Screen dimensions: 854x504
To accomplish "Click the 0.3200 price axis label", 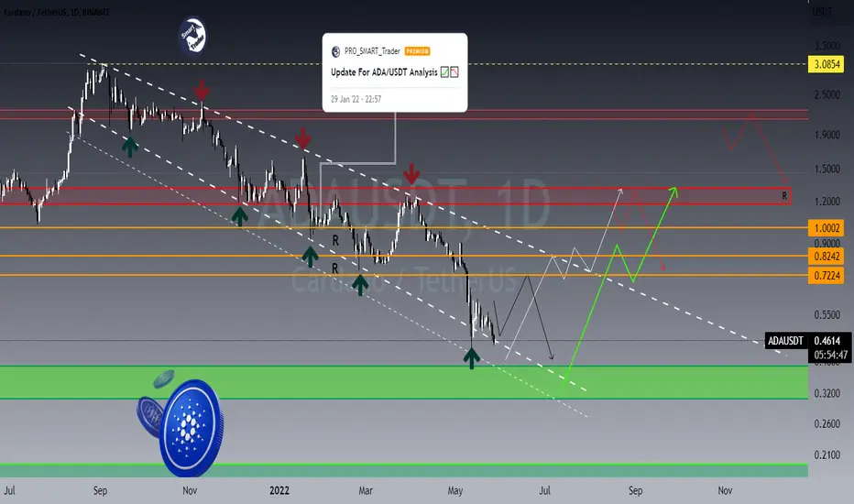I will [827, 393].
